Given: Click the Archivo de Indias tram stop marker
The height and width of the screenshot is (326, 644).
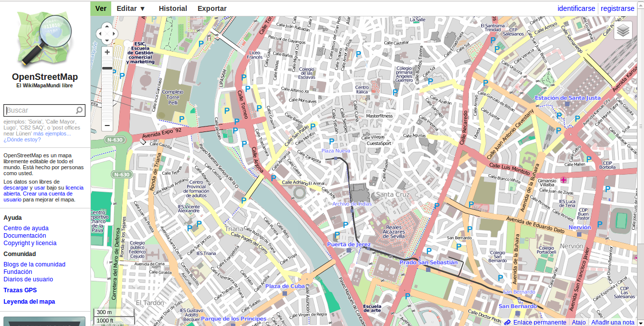Looking at the screenshot, I should tap(353, 210).
